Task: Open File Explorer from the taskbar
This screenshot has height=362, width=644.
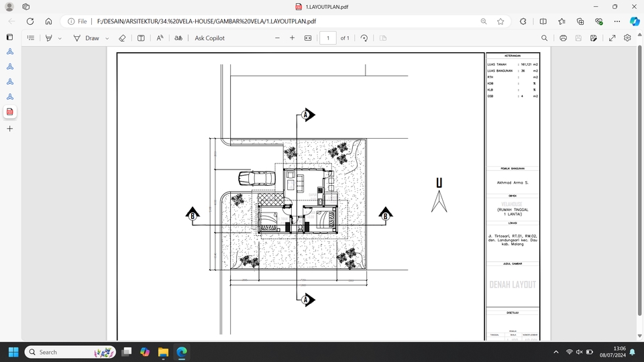Action: click(x=163, y=352)
